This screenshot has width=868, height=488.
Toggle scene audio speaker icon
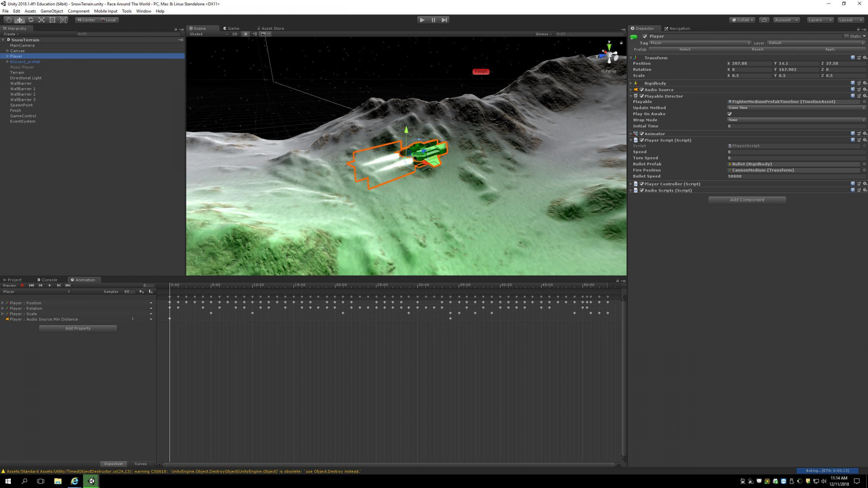click(255, 34)
